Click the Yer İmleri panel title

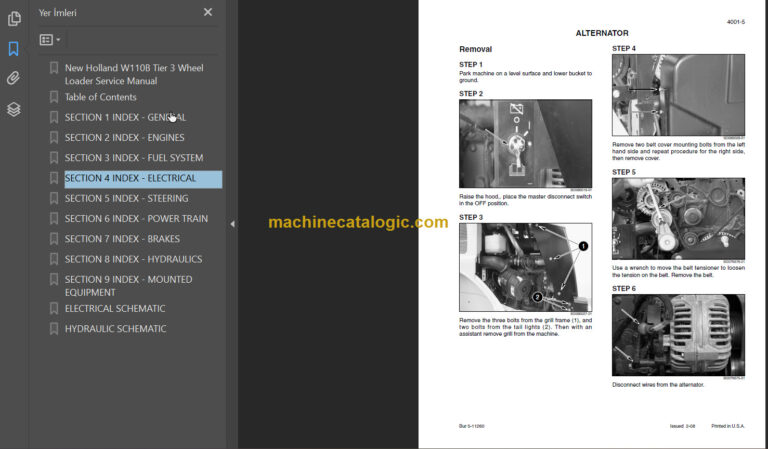coord(57,13)
